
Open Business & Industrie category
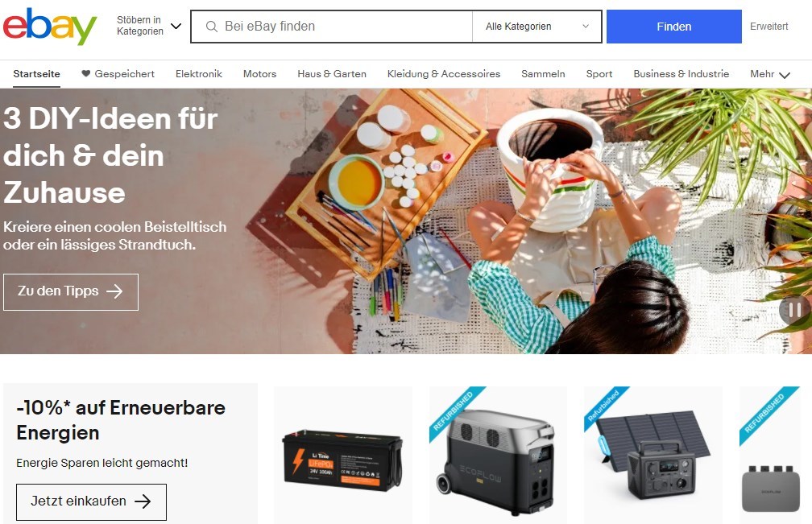681,74
